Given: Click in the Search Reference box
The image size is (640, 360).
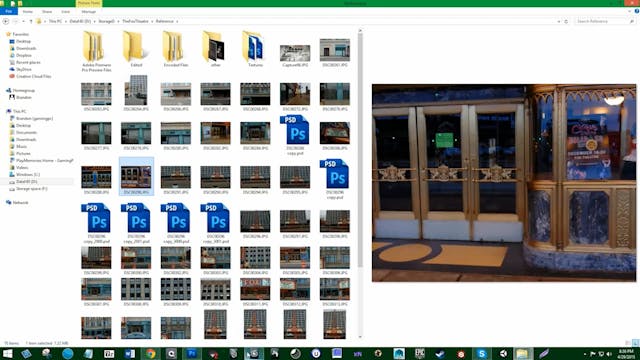Looking at the screenshot, I should click(x=603, y=21).
